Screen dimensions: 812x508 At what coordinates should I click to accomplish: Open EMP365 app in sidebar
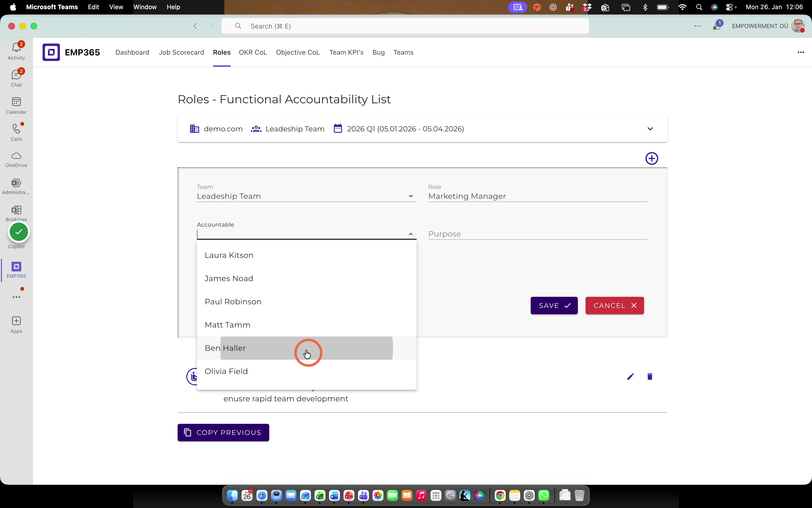point(16,270)
